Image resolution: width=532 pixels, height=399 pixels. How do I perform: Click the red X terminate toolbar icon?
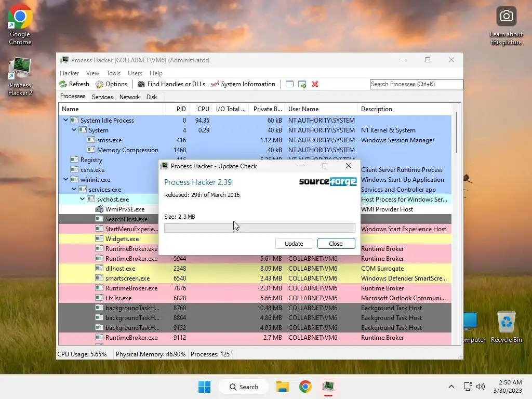pos(315,84)
